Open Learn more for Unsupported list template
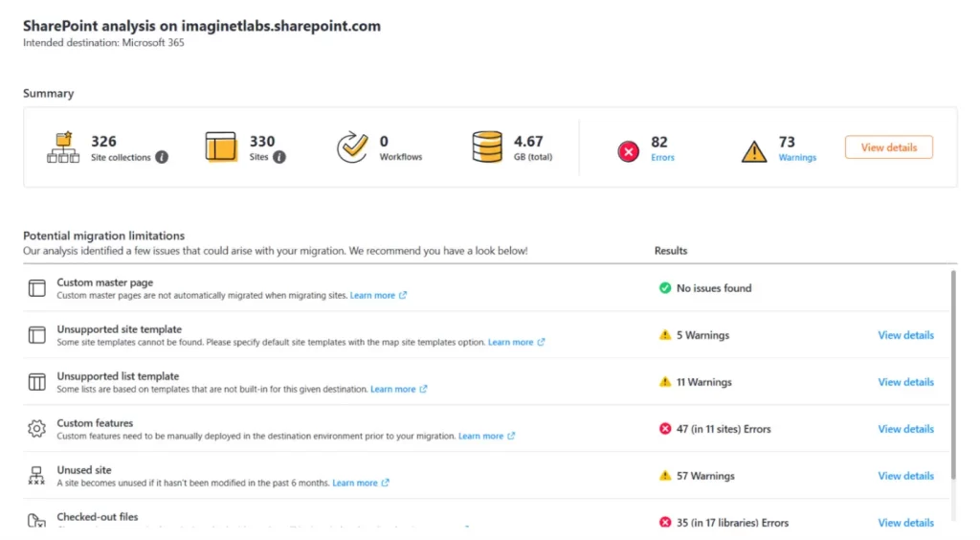The image size is (980, 540). pyautogui.click(x=393, y=389)
